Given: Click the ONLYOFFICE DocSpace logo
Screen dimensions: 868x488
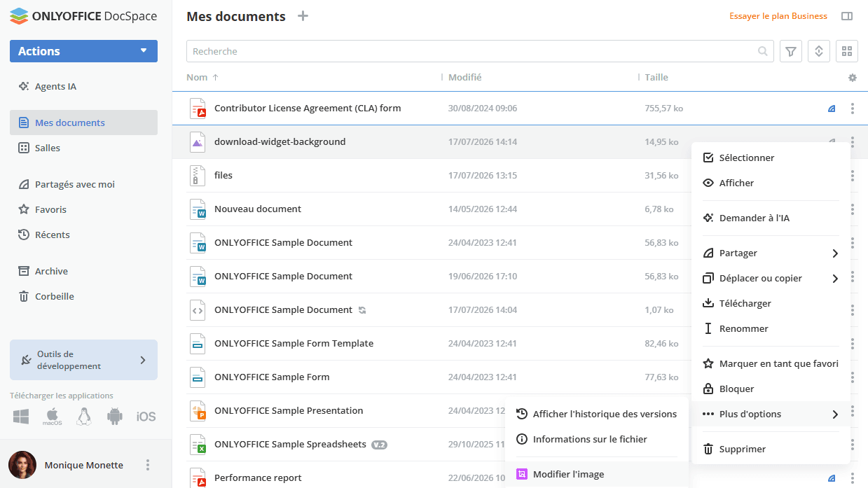Looking at the screenshot, I should pos(83,16).
